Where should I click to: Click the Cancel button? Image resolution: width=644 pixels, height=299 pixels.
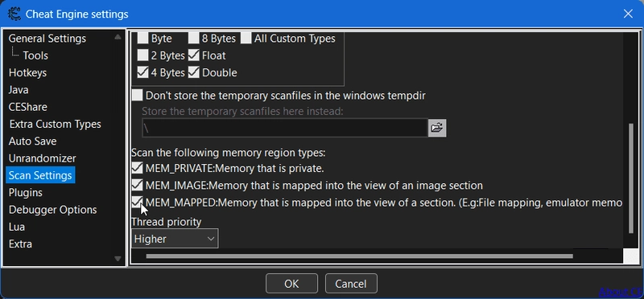click(351, 284)
